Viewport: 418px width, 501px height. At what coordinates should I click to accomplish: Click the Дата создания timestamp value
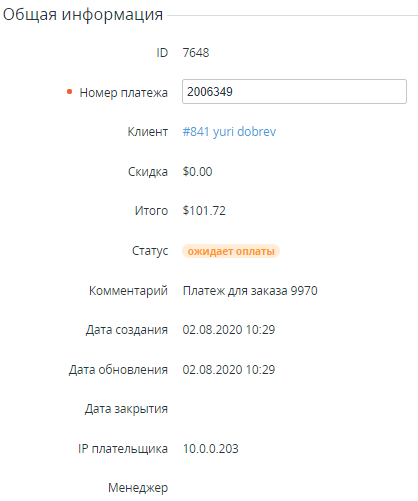tap(229, 330)
